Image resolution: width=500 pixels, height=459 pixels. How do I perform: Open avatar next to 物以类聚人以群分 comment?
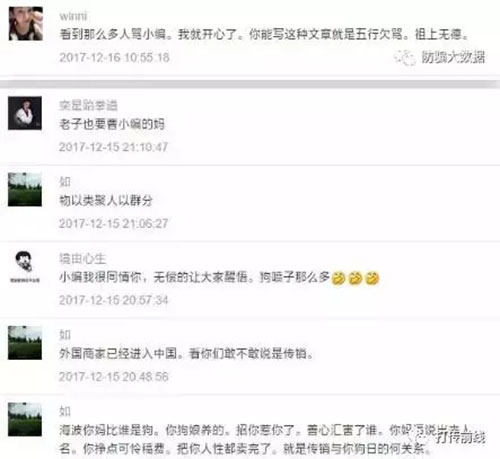point(25,189)
